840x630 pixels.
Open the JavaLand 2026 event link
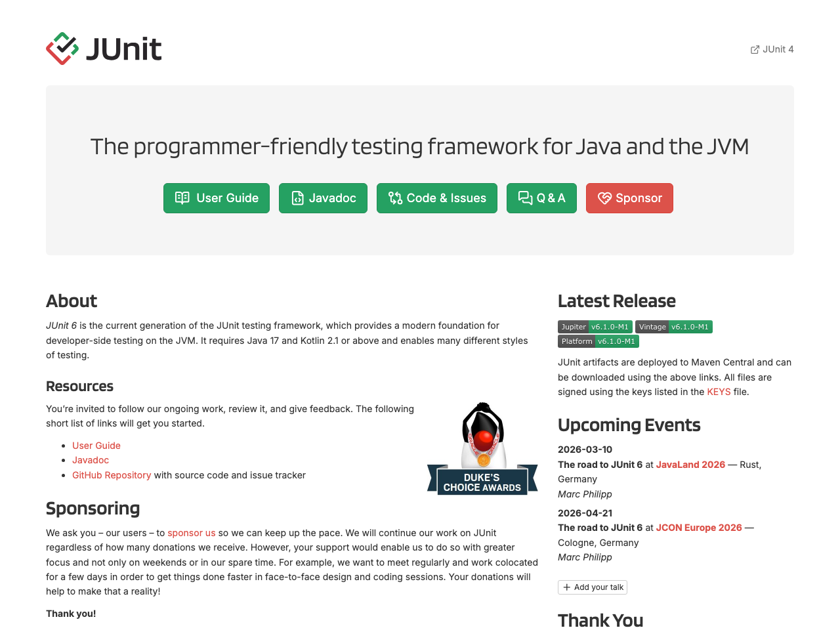click(x=690, y=464)
